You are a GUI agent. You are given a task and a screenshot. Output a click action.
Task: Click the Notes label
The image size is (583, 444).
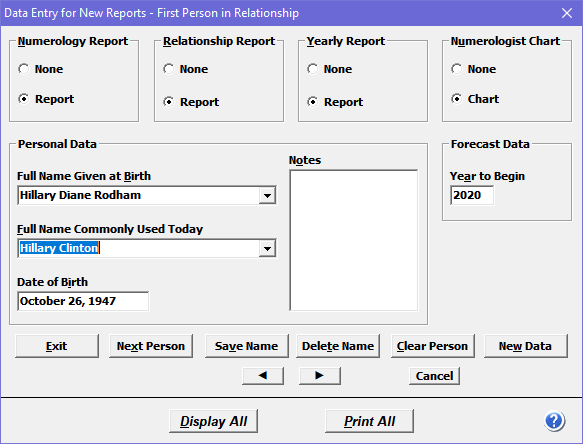point(305,160)
